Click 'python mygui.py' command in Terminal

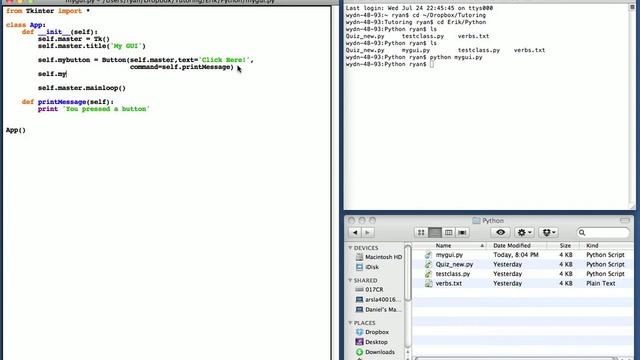coord(456,57)
